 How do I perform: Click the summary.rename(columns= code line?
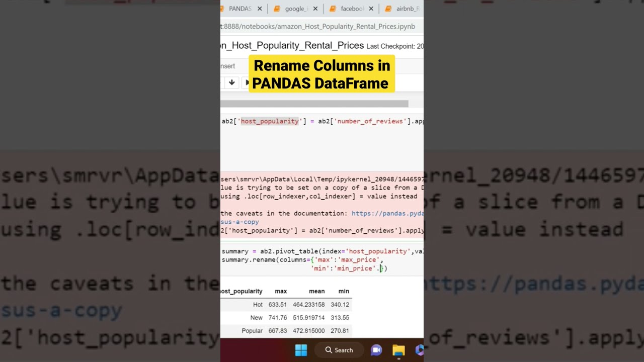pyautogui.click(x=302, y=259)
